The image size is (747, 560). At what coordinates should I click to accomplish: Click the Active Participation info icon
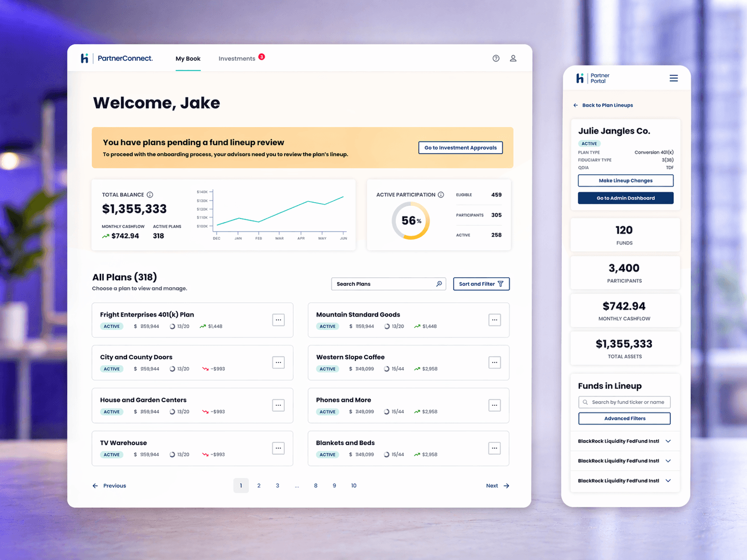[x=441, y=195]
